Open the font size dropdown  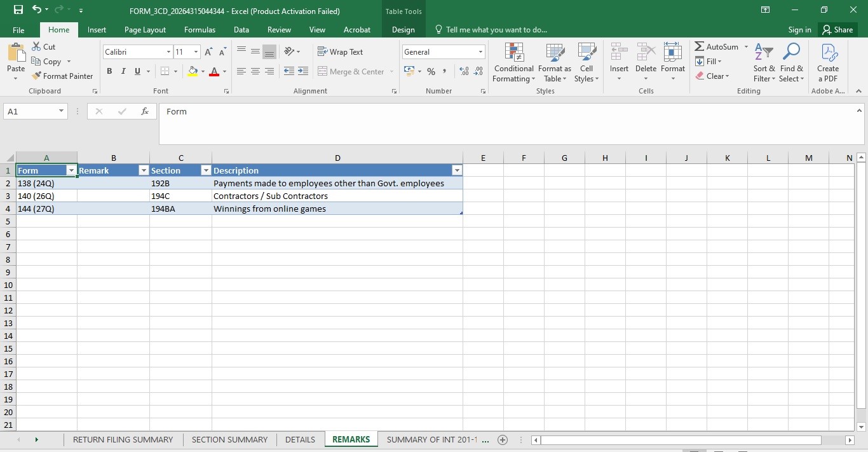point(196,52)
